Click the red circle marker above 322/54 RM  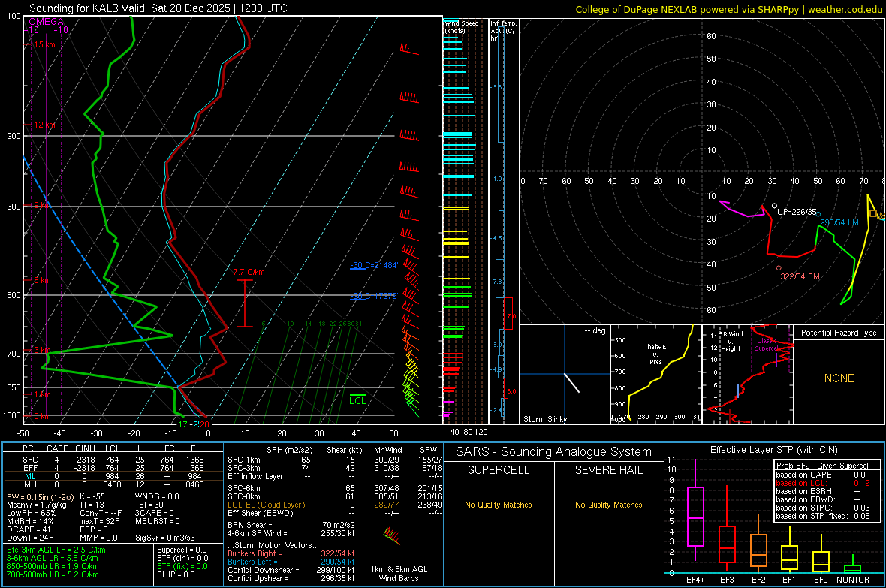[779, 268]
